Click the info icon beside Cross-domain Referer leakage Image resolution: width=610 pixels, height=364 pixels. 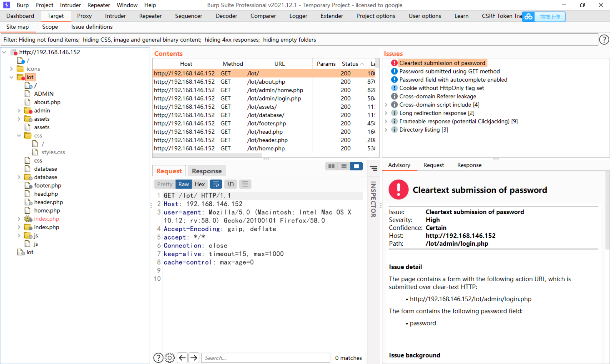[394, 96]
